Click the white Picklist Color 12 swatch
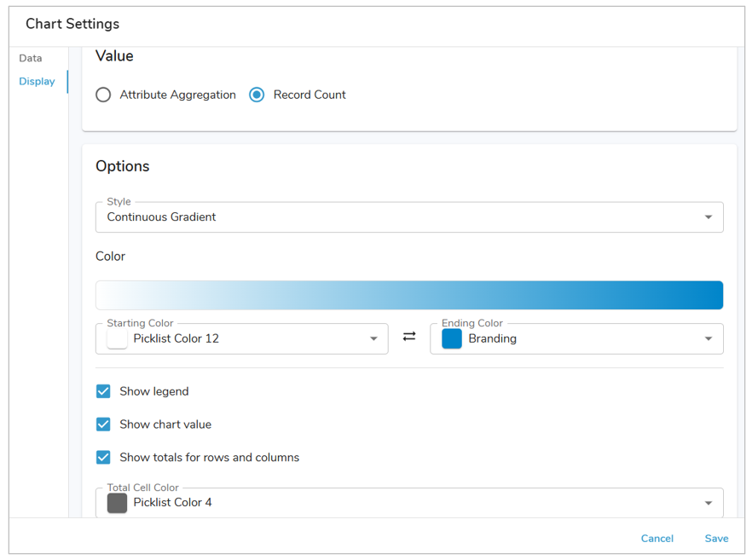 tap(118, 338)
